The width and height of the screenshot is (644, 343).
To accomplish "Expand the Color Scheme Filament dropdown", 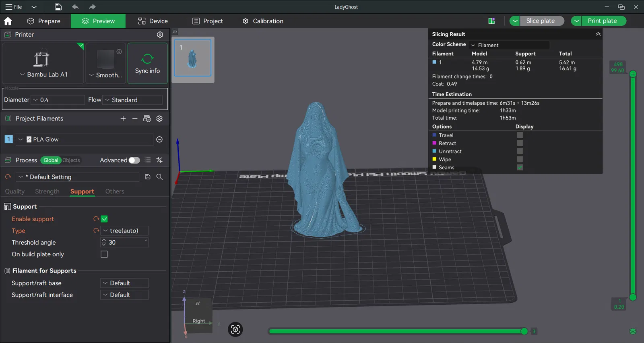I will click(x=509, y=45).
